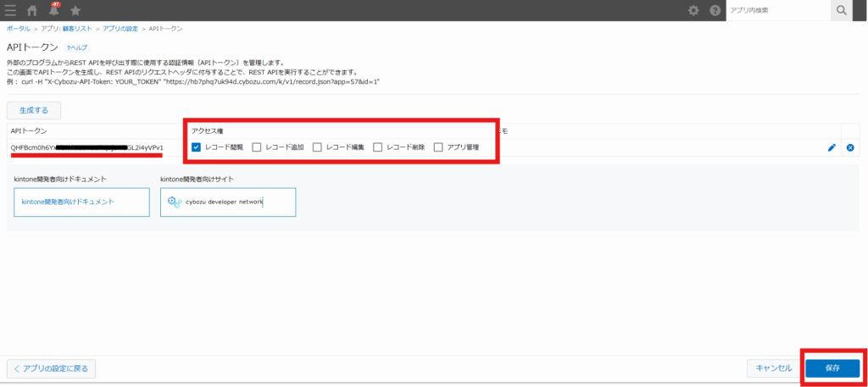Focus the アプリ内検索 search field
Screen dimensions: 868x387
[x=778, y=10]
